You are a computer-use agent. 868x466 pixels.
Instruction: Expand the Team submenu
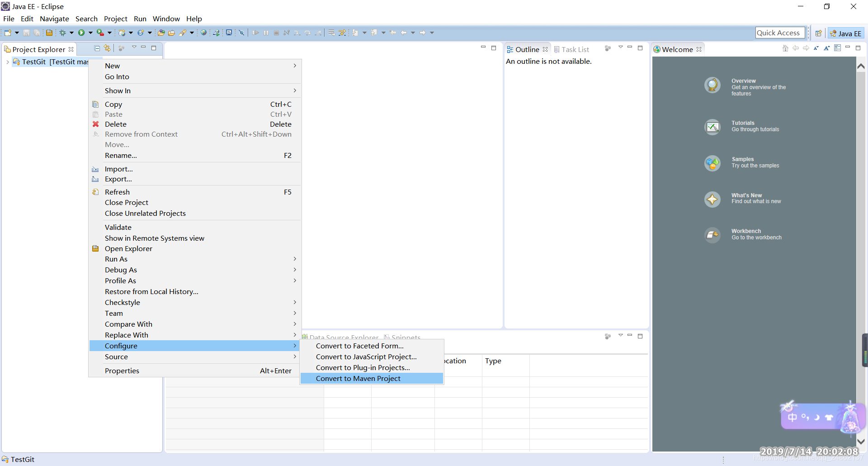click(x=295, y=313)
